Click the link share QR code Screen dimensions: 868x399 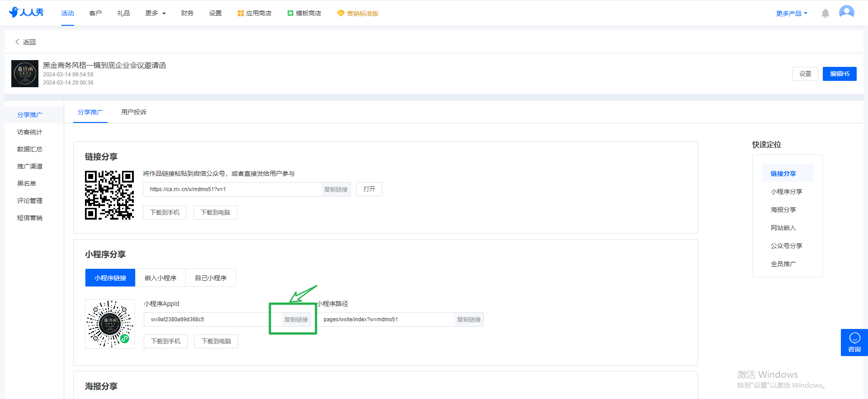[109, 195]
